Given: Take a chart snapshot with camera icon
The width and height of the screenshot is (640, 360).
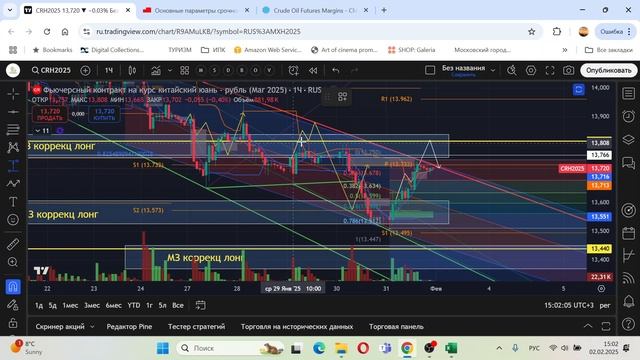Looking at the screenshot, I should pyautogui.click(x=568, y=70).
